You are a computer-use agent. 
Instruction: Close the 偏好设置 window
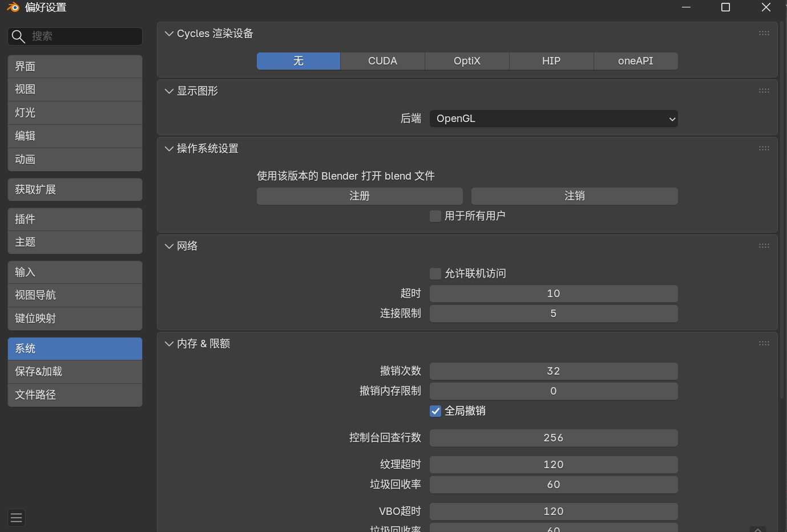coord(766,7)
